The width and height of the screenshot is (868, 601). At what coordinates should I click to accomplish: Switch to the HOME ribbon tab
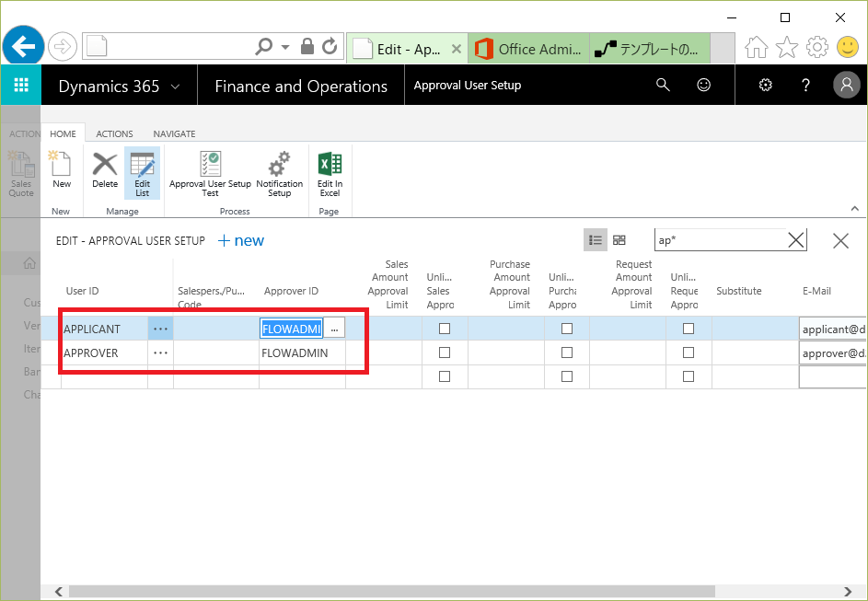point(64,134)
